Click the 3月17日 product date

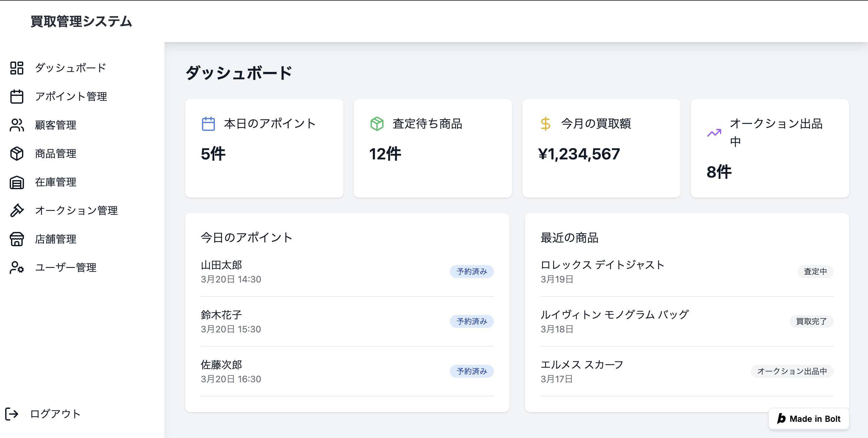557,379
